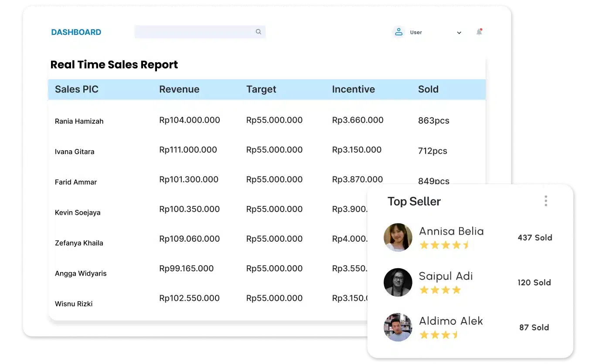Viewport: 596px width, 364px height.
Task: Open the User menu in the top bar
Action: click(x=415, y=32)
